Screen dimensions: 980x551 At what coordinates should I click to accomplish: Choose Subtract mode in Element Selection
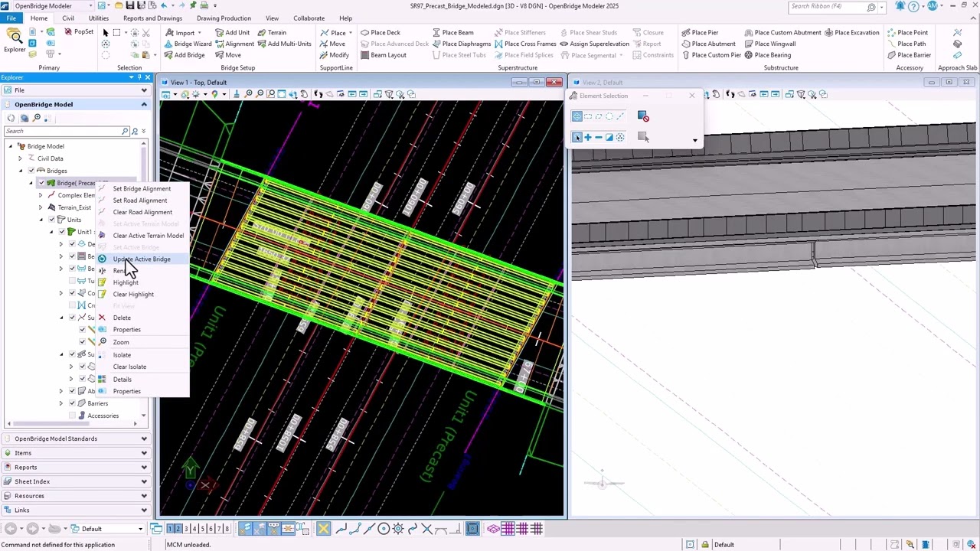click(599, 137)
